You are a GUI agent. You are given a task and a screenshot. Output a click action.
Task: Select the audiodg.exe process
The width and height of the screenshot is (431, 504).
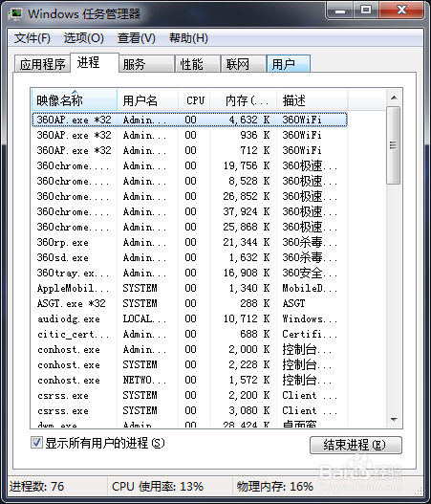189,318
